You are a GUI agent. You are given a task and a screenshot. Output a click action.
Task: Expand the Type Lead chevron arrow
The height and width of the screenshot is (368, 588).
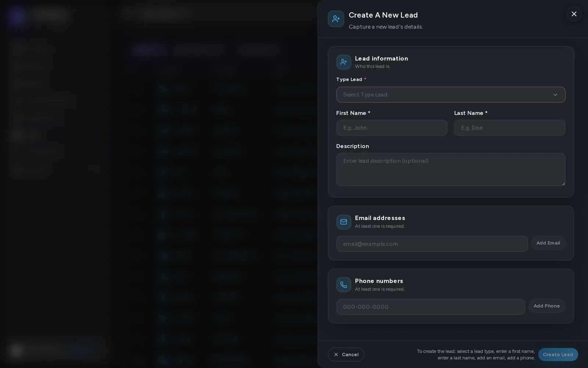[x=555, y=95]
